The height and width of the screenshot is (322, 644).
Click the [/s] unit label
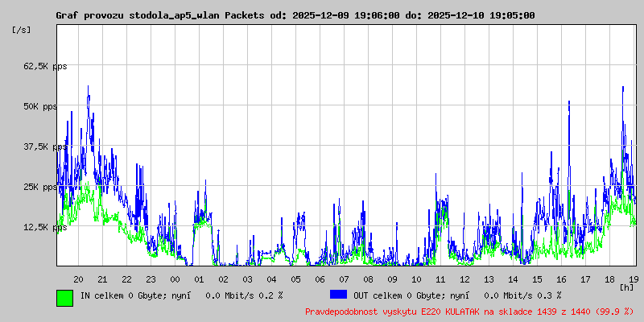click(x=22, y=30)
